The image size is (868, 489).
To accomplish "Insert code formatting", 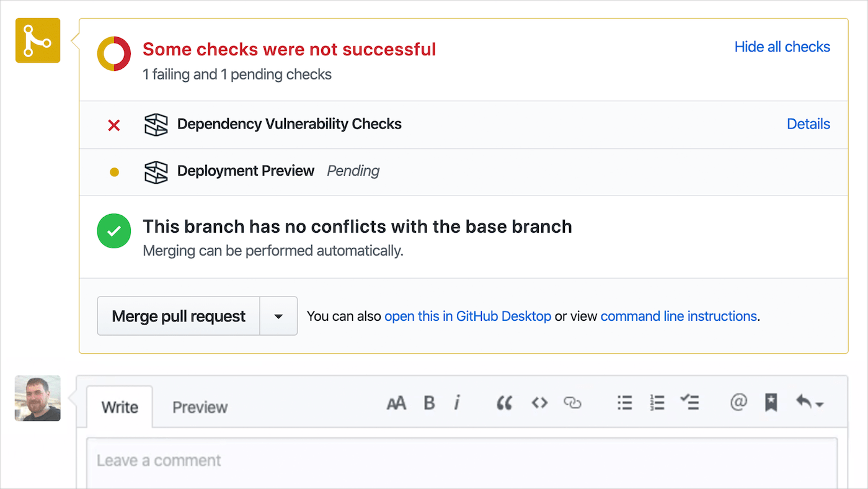I will pos(539,403).
